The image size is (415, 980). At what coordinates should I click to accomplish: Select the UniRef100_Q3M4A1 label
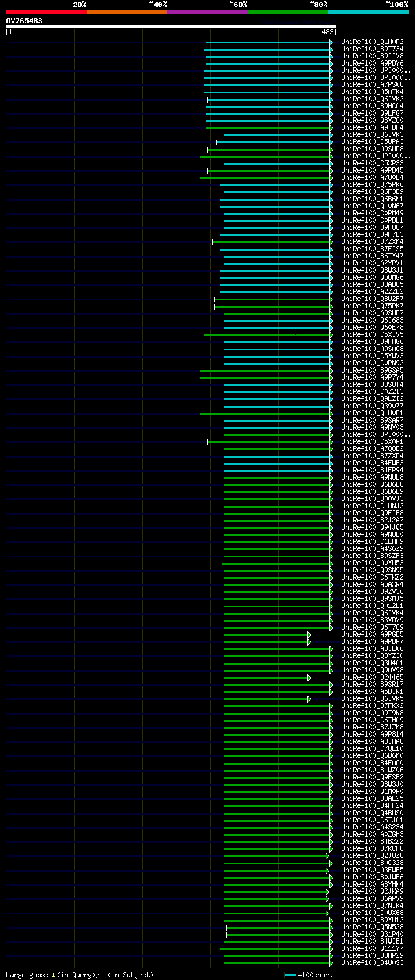click(372, 663)
